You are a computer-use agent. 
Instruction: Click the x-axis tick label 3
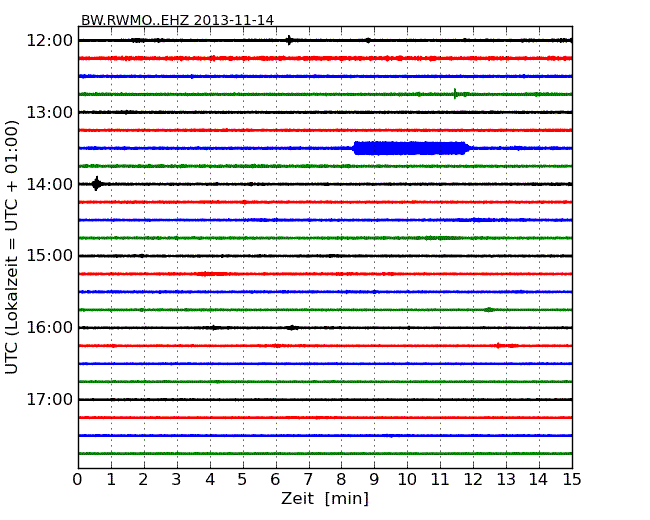coord(177,480)
